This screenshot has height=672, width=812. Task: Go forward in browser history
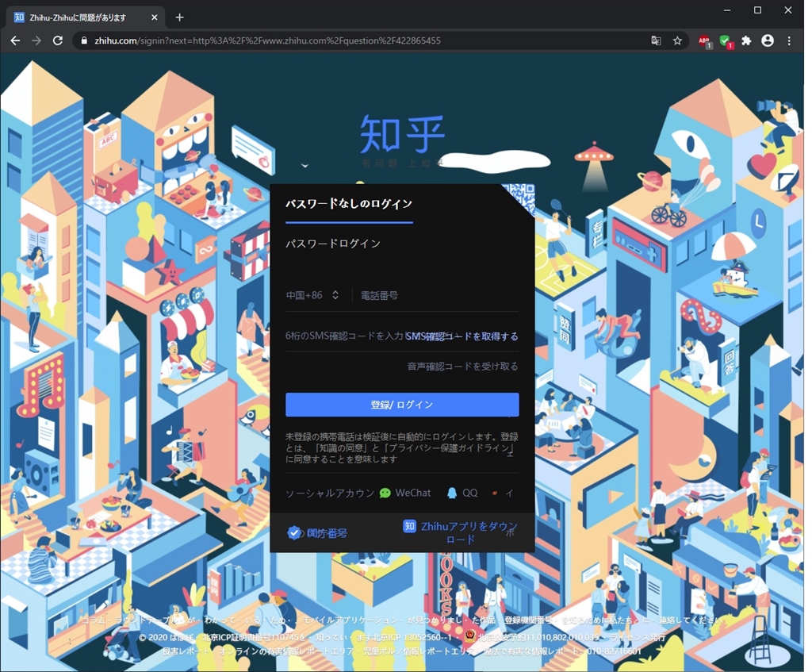36,40
